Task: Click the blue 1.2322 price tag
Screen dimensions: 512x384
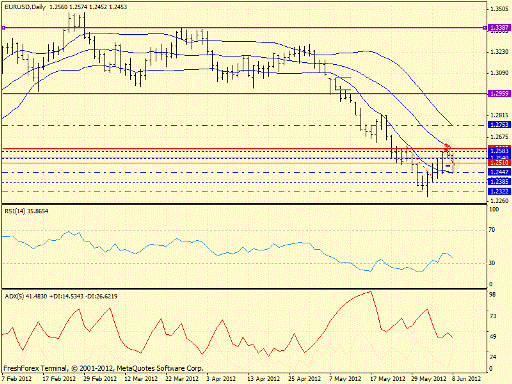Action: [499, 191]
